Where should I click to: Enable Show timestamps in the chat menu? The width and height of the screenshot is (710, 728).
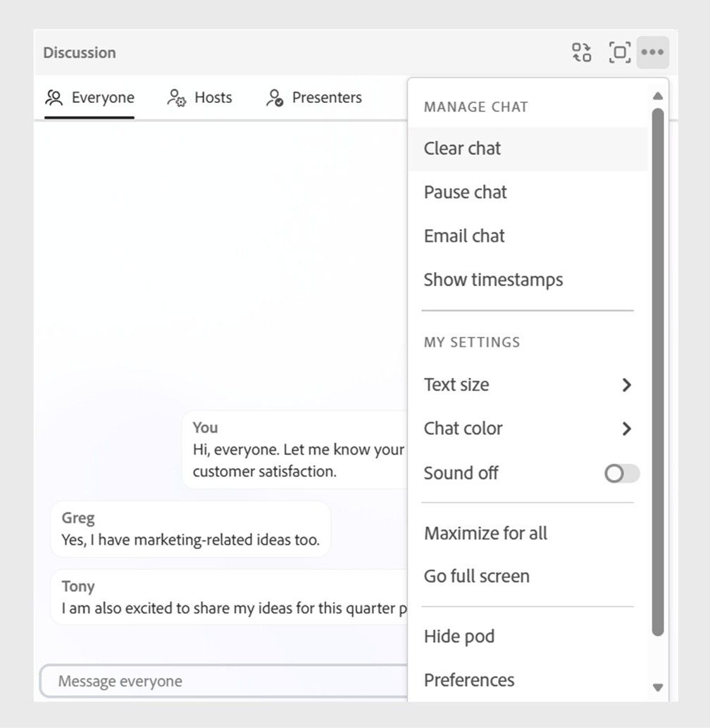click(492, 279)
